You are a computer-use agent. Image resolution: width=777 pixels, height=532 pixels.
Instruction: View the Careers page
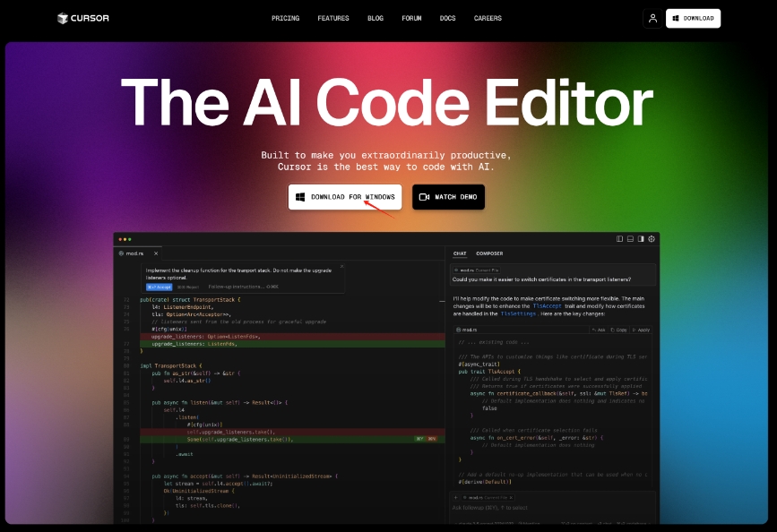click(x=488, y=18)
